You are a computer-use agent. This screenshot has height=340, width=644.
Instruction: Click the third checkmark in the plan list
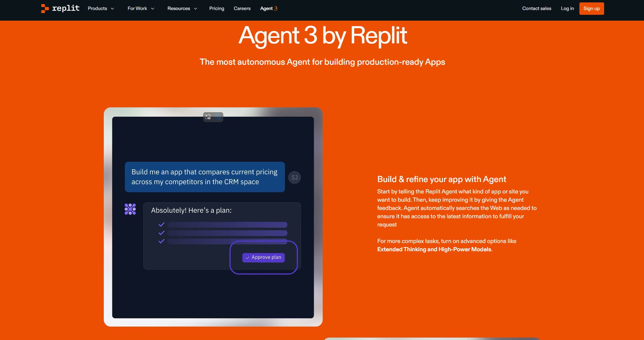[162, 241]
